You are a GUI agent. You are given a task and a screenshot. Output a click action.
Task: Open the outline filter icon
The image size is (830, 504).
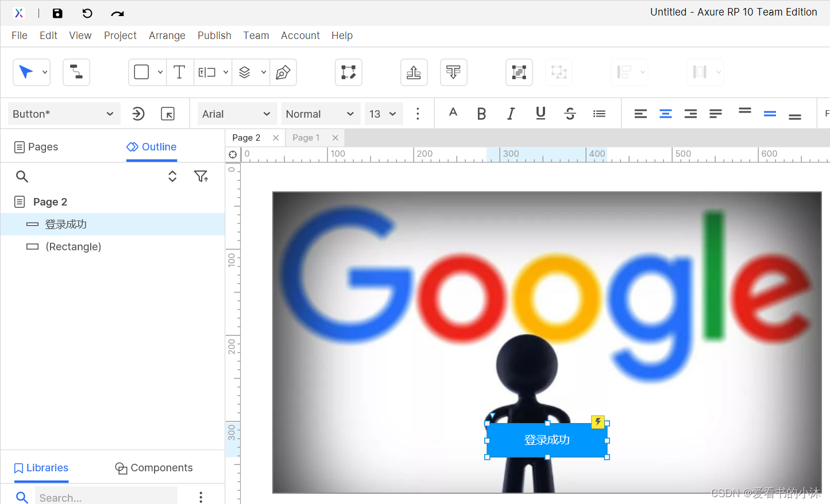click(201, 176)
